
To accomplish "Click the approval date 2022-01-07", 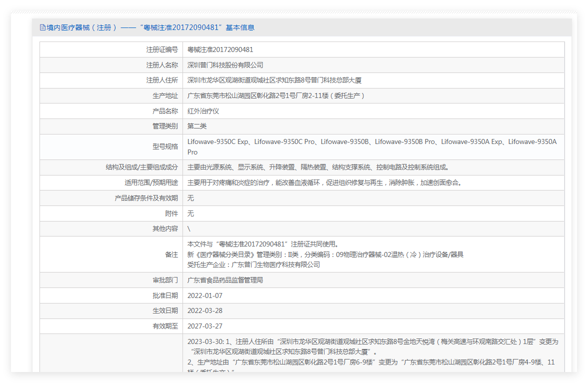I will tap(205, 295).
